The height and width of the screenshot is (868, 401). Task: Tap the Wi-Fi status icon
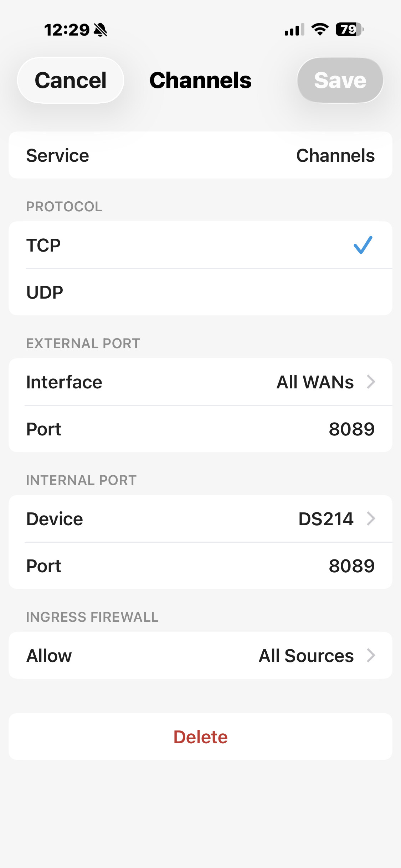click(320, 29)
